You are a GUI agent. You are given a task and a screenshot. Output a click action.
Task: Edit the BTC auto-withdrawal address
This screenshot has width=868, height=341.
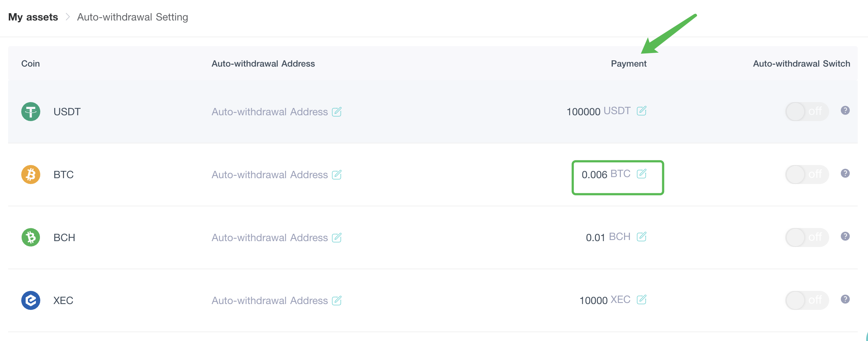click(337, 175)
